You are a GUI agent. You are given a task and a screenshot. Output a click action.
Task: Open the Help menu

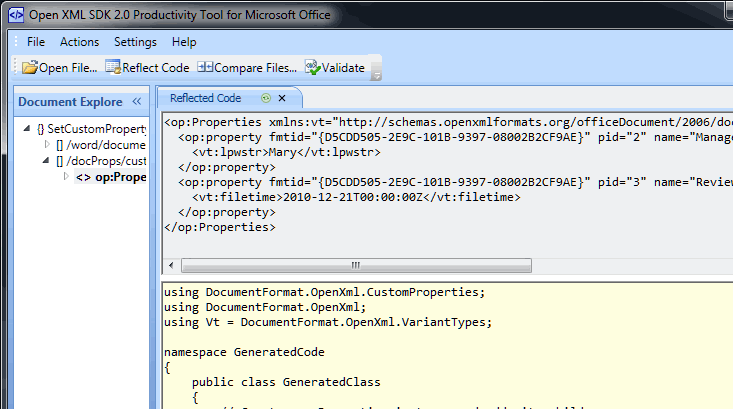coord(184,42)
